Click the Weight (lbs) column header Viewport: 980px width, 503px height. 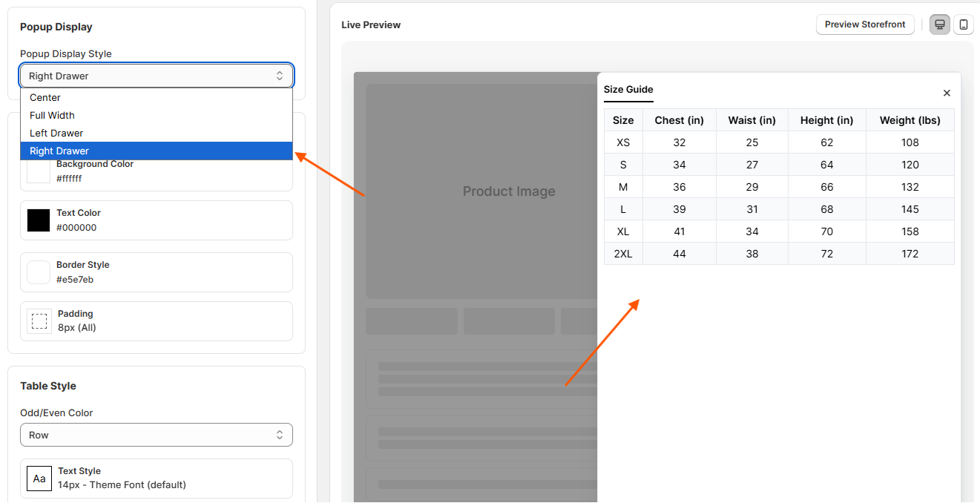click(x=910, y=120)
